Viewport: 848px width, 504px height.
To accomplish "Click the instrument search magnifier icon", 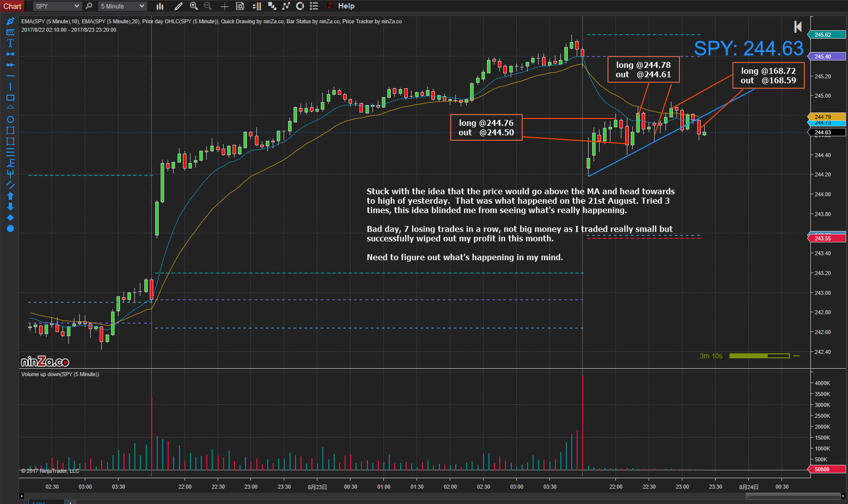I will pos(89,6).
